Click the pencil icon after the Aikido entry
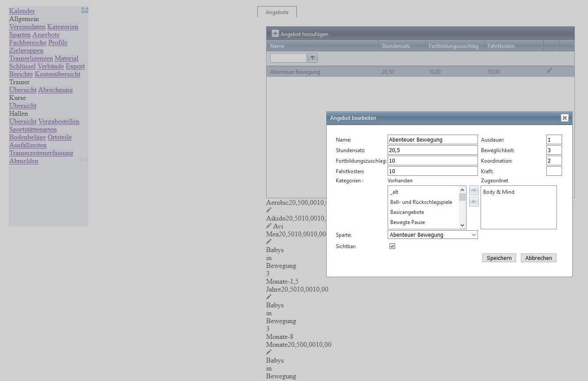 click(x=269, y=226)
